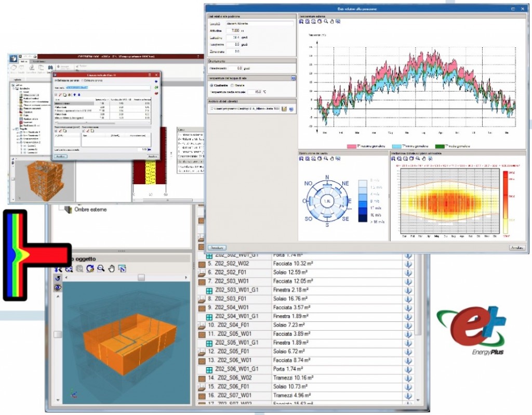532x415 pixels.
Task: Click the blue button in the water temperature section header
Action: click(293, 78)
